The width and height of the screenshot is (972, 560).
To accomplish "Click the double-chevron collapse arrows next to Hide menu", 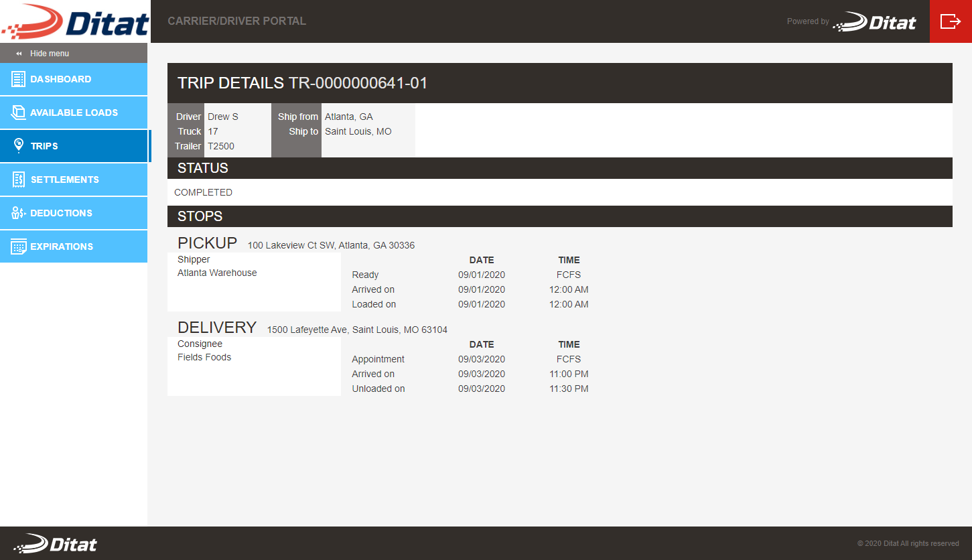I will coord(20,53).
